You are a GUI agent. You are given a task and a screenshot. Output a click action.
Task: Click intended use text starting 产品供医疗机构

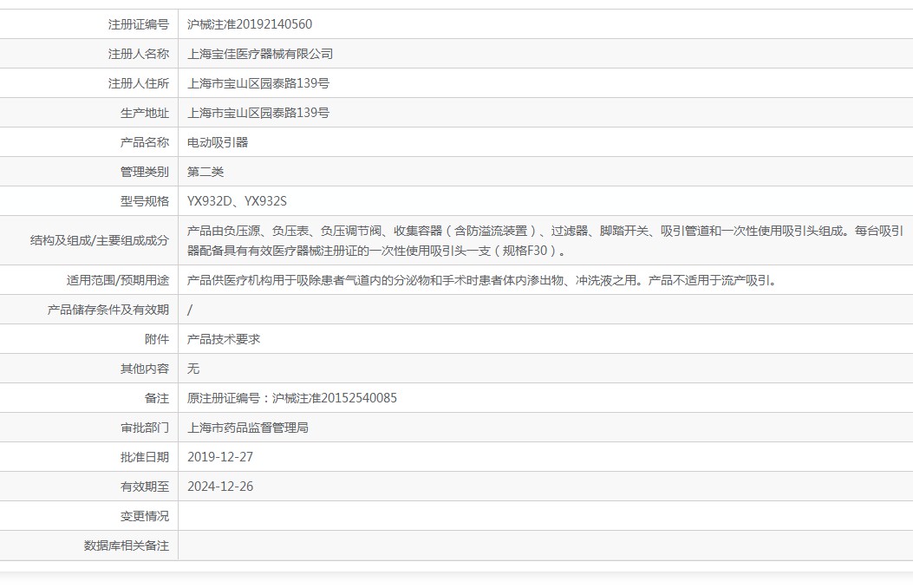(481, 281)
